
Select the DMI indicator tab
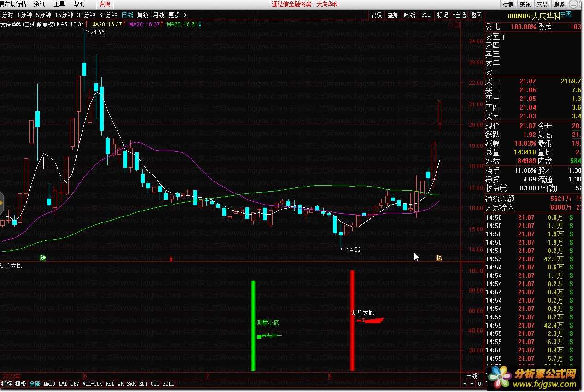pyautogui.click(x=63, y=384)
